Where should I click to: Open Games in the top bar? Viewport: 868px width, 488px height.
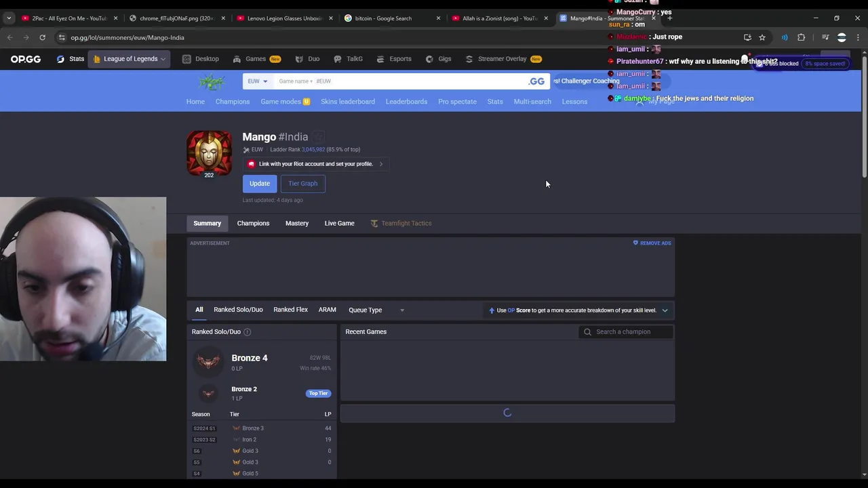pyautogui.click(x=256, y=59)
